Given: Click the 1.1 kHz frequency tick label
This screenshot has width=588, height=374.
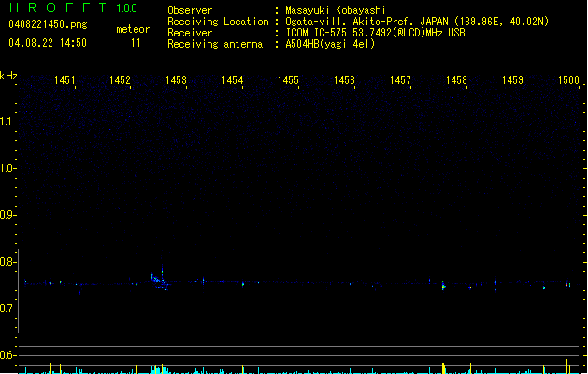Looking at the screenshot, I should (7, 122).
